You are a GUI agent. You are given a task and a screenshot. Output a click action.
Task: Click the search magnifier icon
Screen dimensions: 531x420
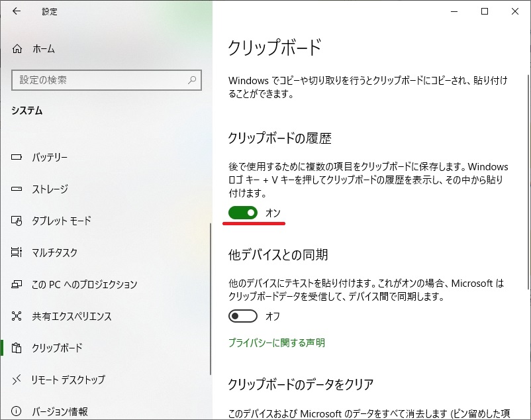pos(192,80)
